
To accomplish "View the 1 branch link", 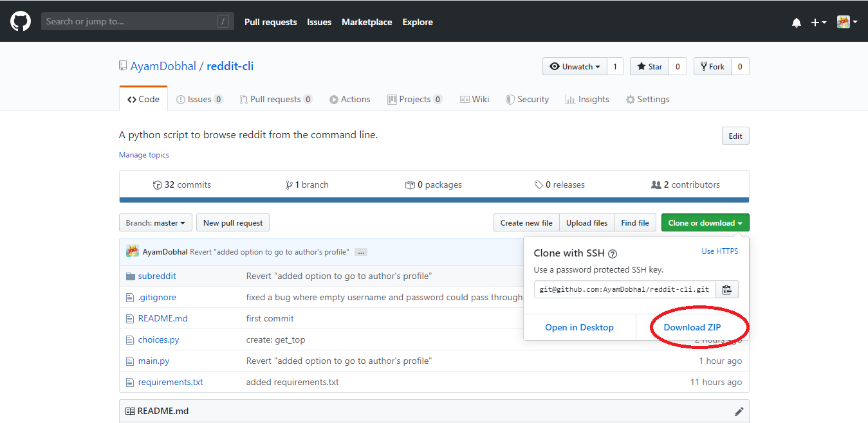I will click(x=307, y=184).
